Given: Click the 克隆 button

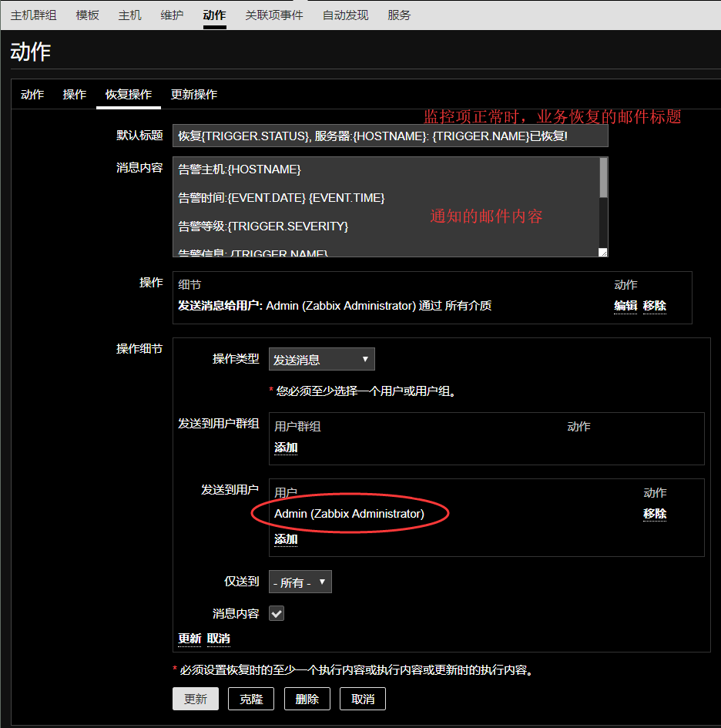Looking at the screenshot, I should coord(251,699).
